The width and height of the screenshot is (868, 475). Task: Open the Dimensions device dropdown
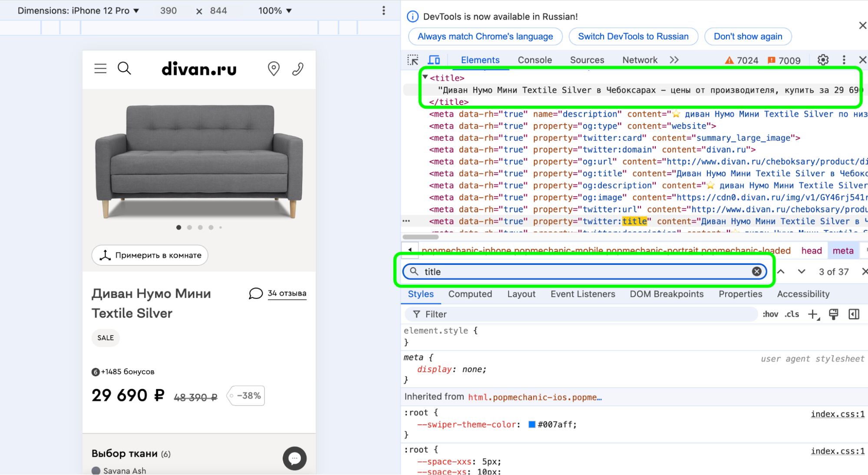(x=78, y=10)
